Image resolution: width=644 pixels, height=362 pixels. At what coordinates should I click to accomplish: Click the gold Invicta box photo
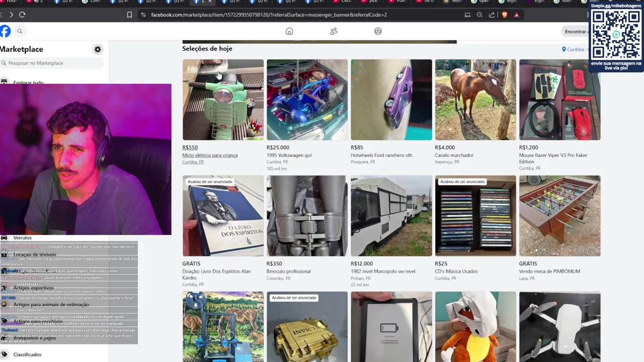point(307,327)
